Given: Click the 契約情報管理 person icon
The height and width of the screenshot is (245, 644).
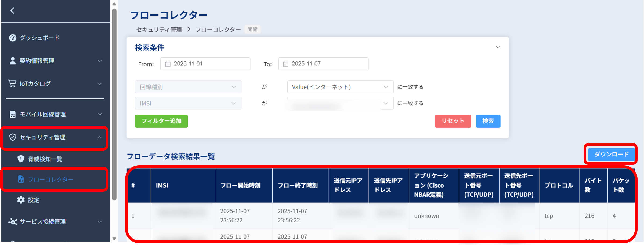Looking at the screenshot, I should (12, 61).
